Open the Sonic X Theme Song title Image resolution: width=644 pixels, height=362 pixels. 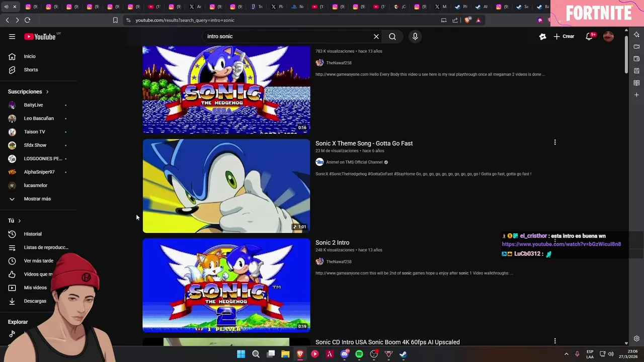click(364, 143)
